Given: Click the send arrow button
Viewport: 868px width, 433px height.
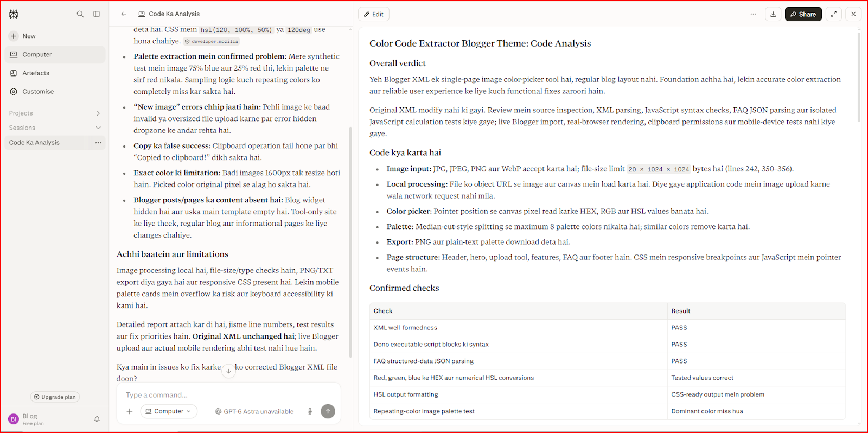Looking at the screenshot, I should (x=328, y=411).
